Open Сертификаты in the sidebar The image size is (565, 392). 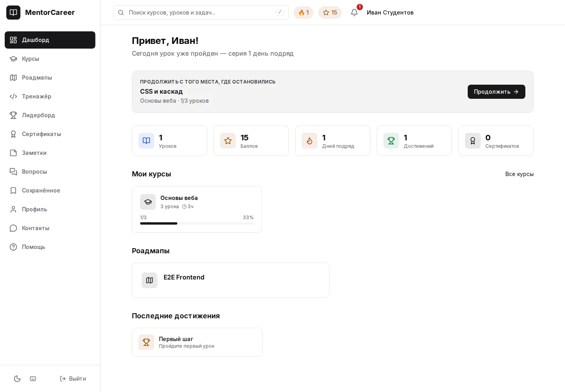click(x=50, y=134)
